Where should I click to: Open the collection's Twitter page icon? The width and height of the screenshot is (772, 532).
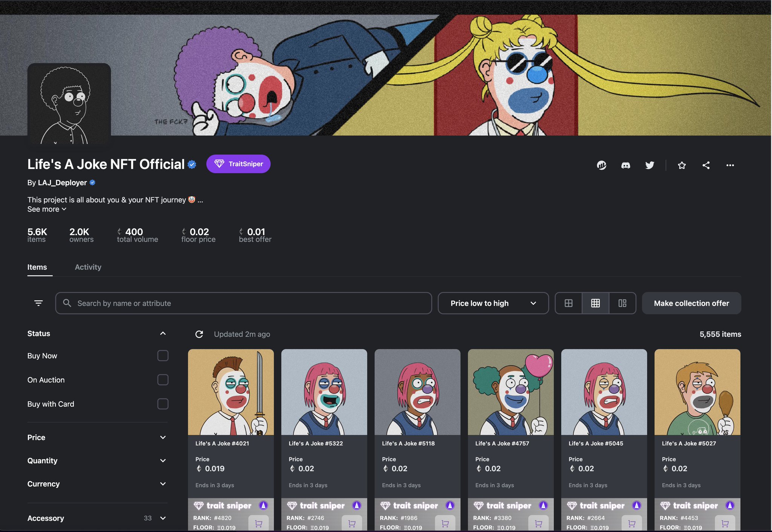649,165
